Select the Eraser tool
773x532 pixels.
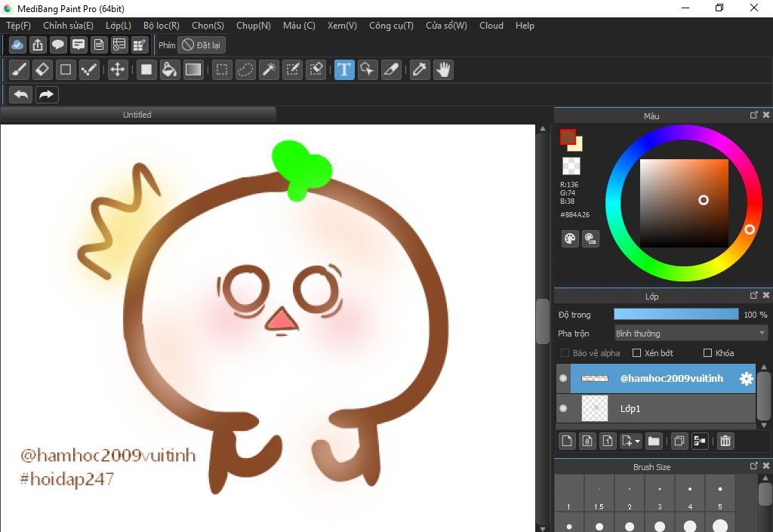point(42,70)
